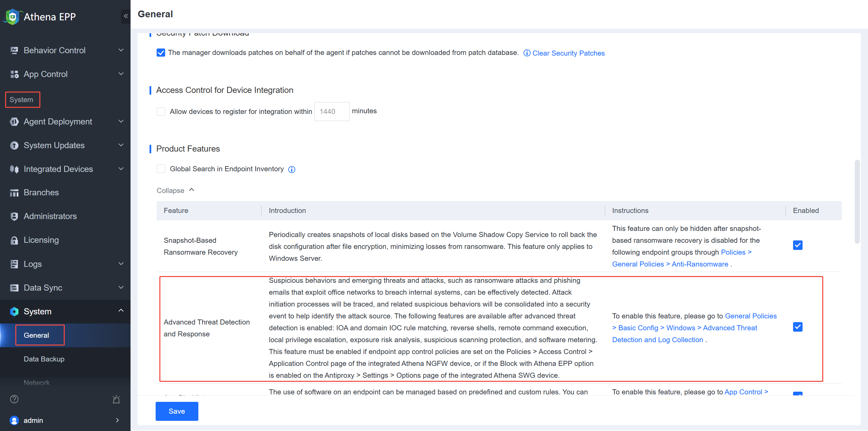868x431 pixels.
Task: Click Advanced Threat Detection and Response feature name
Action: point(207,328)
